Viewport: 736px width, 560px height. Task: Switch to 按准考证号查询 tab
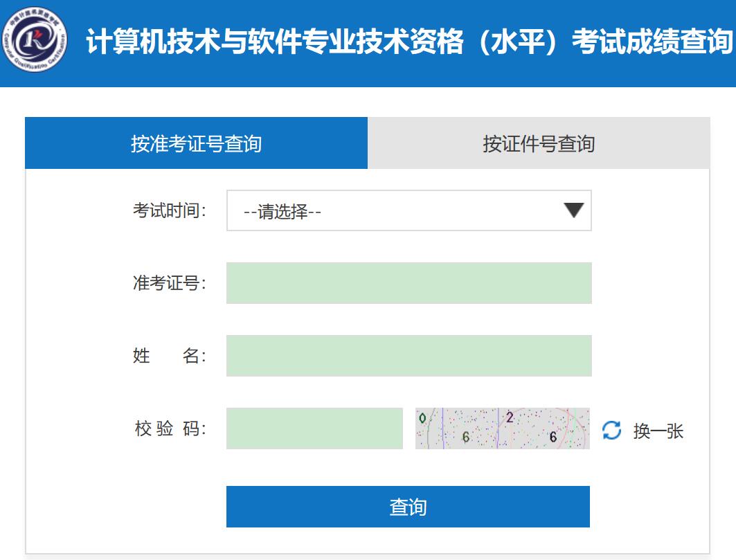tap(196, 143)
